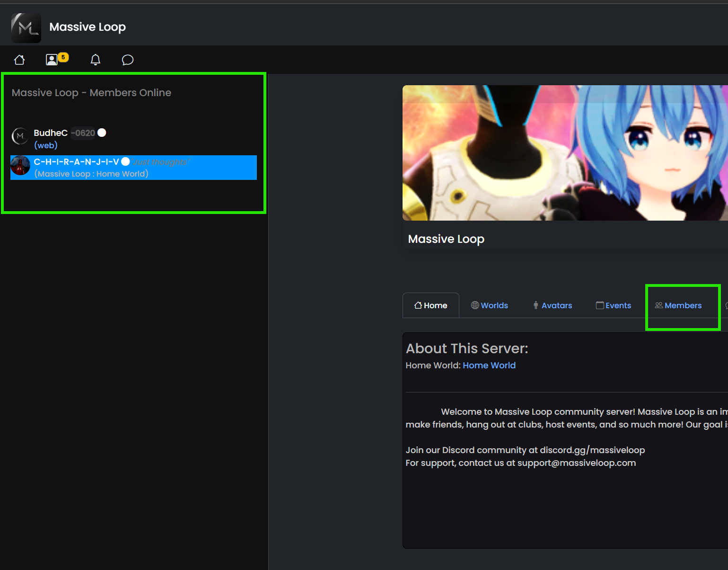Select the C-H-I-R-A-N-J-I-V member row
The height and width of the screenshot is (570, 728).
(133, 168)
